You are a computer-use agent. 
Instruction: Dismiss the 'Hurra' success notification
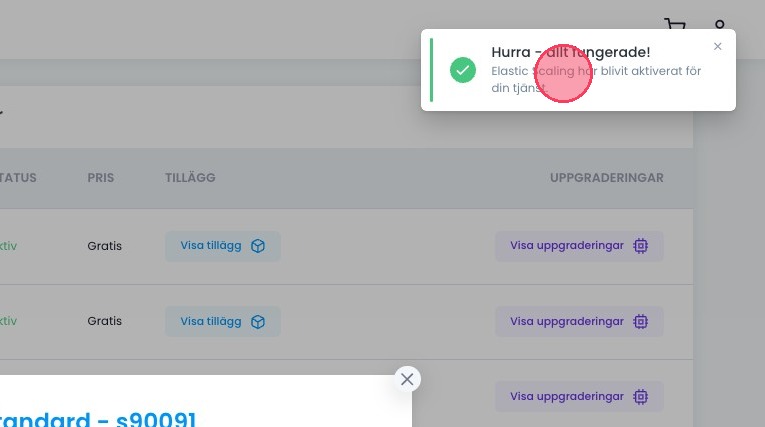[717, 46]
